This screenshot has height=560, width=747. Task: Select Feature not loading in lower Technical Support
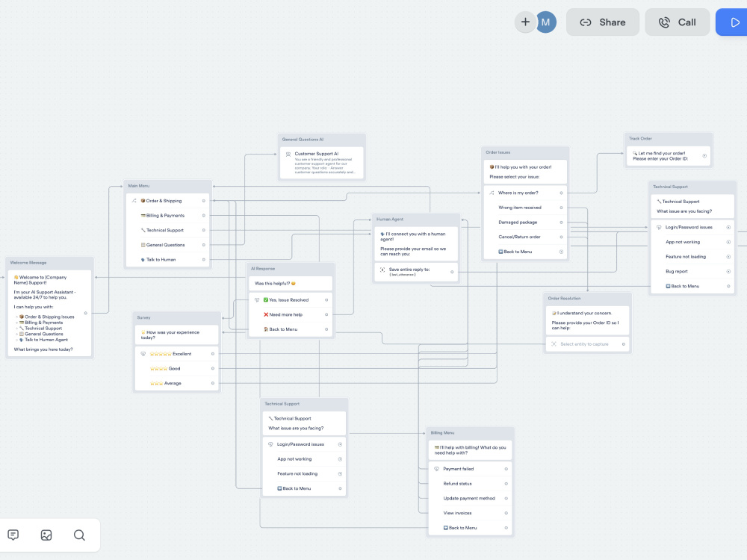coord(304,474)
